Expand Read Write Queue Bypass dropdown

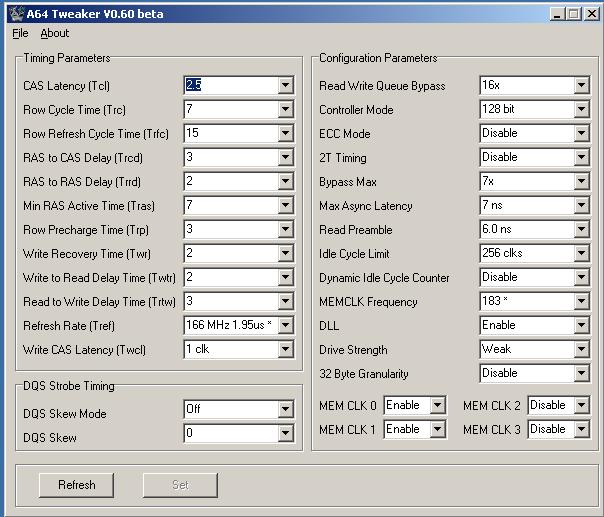click(x=581, y=85)
